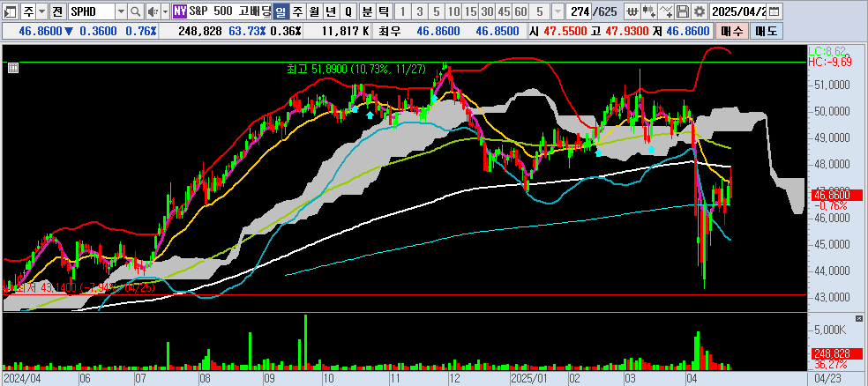Close the volume sub-panel with X
The height and width of the screenshot is (386, 868).
(858, 319)
